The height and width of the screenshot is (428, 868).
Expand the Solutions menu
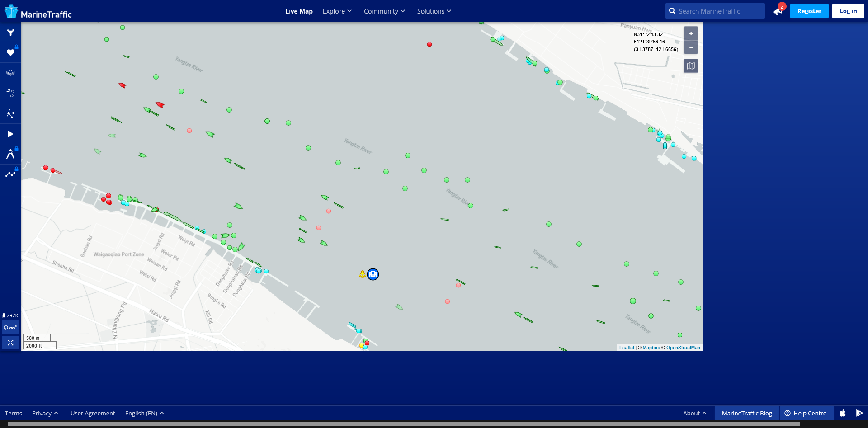point(434,11)
